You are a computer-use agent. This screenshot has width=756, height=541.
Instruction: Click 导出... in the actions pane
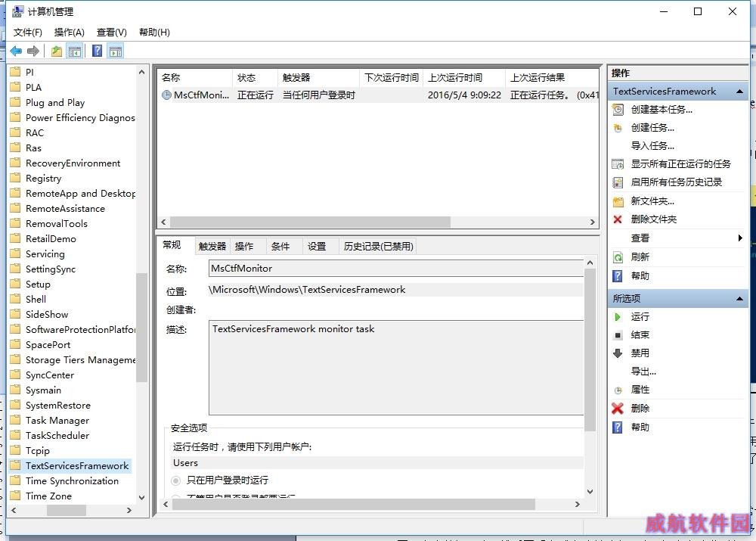click(x=643, y=372)
